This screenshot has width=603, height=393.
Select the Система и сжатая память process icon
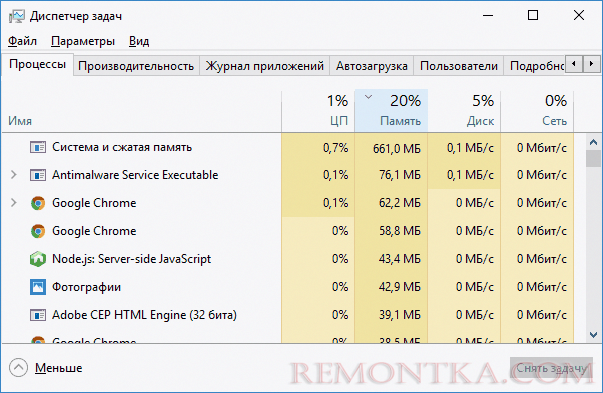click(x=38, y=147)
